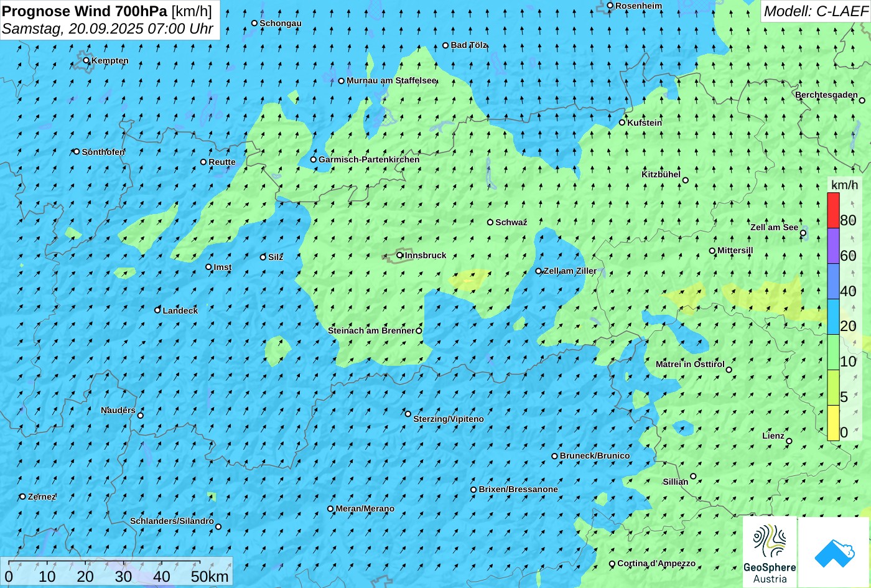The image size is (871, 588).
Task: Click the Schlanders/Silandro marker
Action: point(218,526)
